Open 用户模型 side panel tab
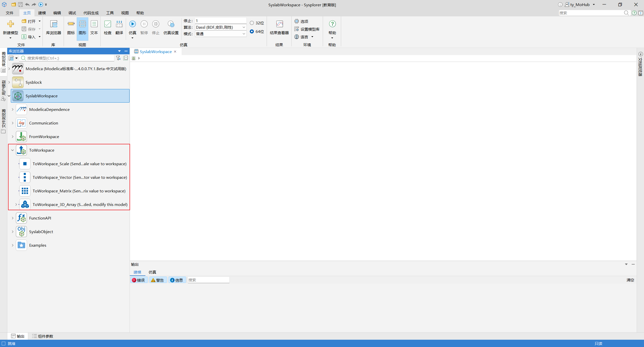Screen dimensions: 644x347 (4, 91)
